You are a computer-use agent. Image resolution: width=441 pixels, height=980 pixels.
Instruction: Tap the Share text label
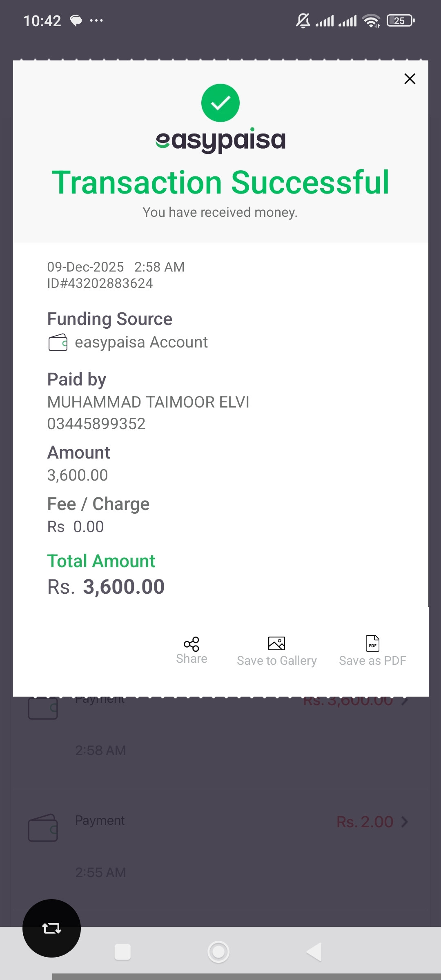click(x=192, y=659)
